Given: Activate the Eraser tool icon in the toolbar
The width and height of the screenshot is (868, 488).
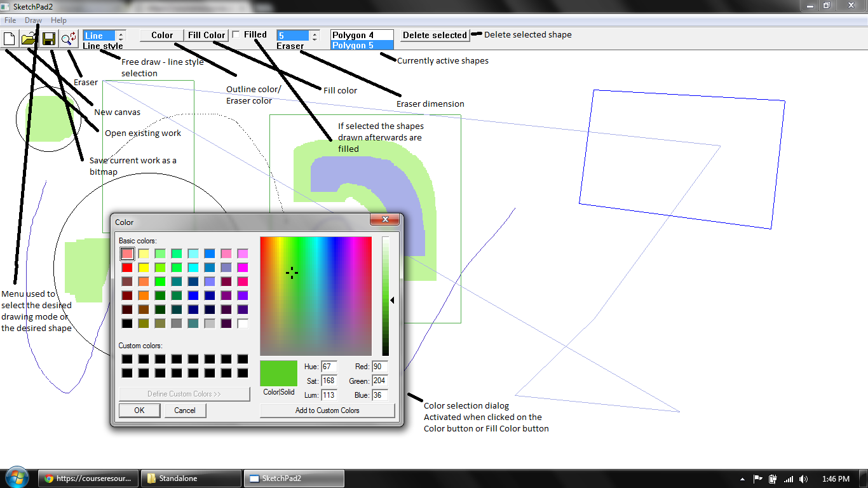Looking at the screenshot, I should coord(68,39).
